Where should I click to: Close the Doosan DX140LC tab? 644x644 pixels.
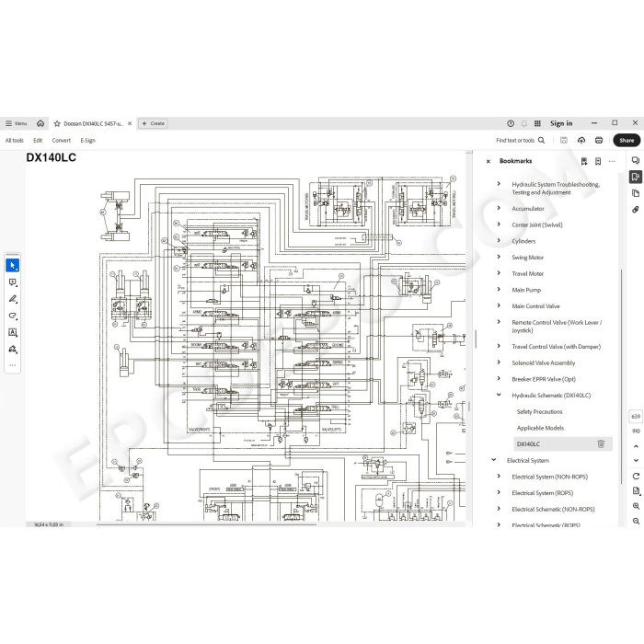point(130,123)
